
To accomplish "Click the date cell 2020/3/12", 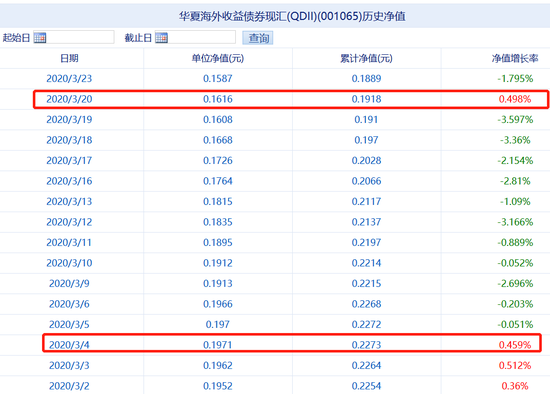I will click(69, 222).
